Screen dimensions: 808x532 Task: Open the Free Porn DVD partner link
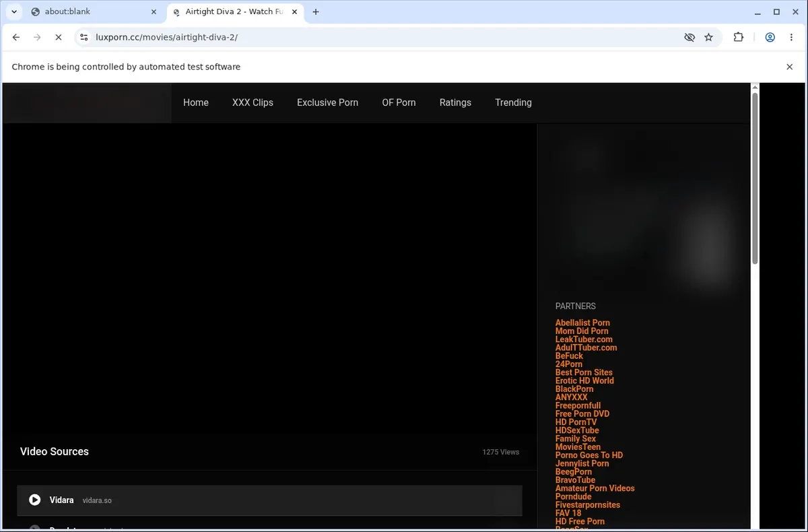tap(582, 413)
